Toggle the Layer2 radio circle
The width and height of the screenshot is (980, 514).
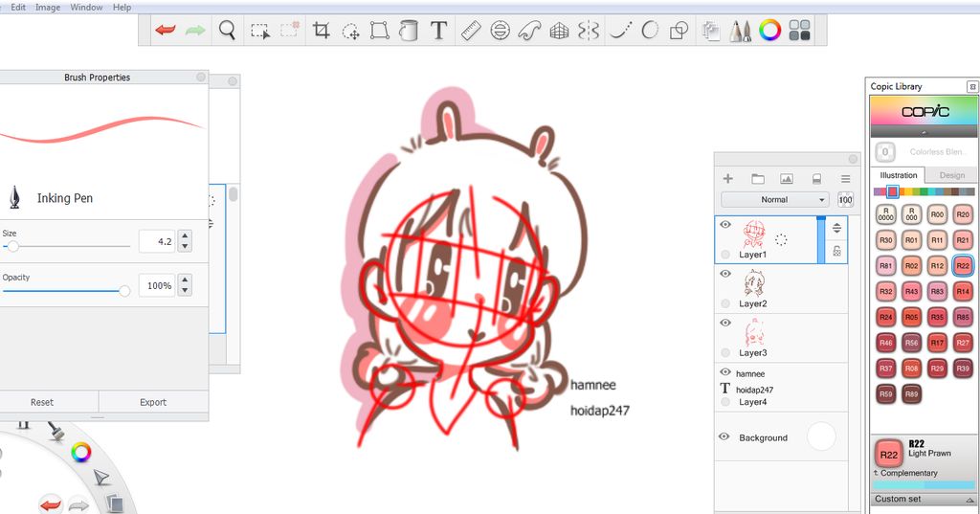(x=725, y=303)
